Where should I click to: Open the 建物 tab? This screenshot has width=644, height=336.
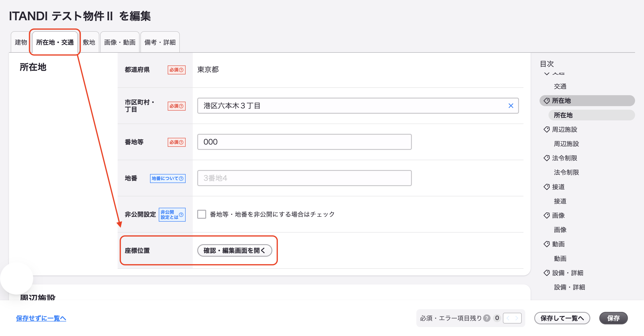pos(21,42)
